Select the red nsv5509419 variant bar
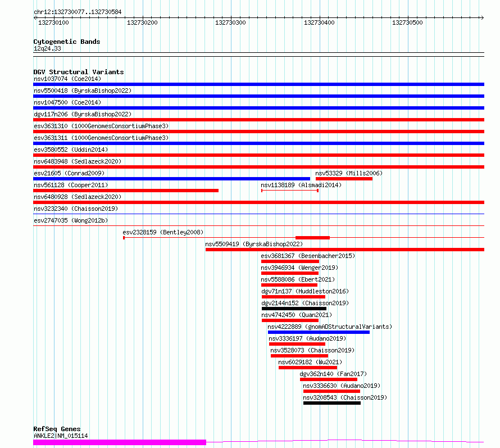The width and height of the screenshot is (500, 448). tap(345, 250)
